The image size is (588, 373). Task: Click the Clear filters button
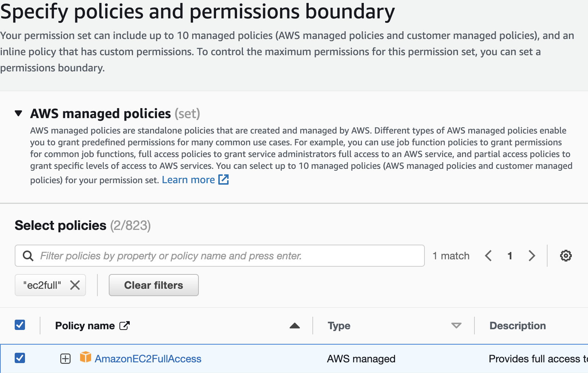point(154,285)
